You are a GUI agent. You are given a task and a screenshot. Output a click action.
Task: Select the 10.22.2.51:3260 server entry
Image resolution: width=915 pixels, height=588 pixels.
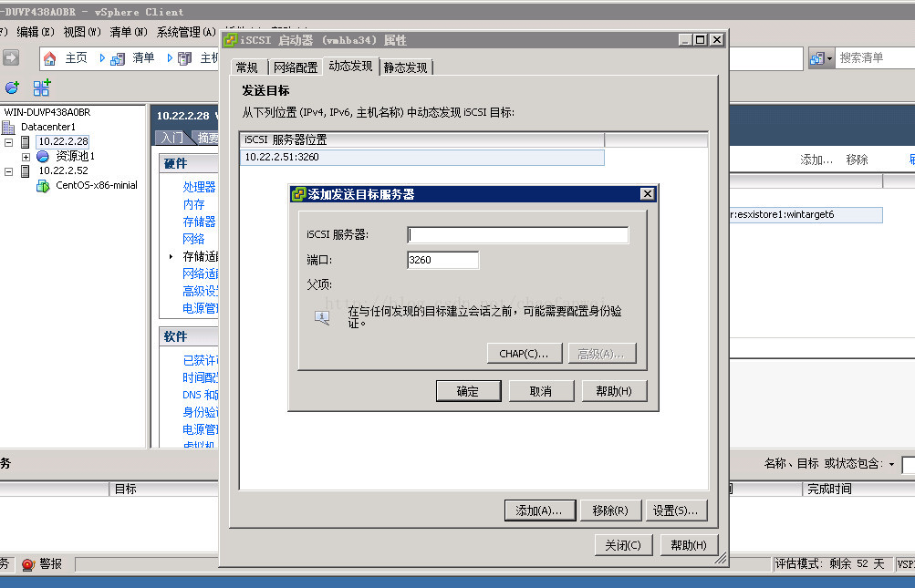tap(421, 157)
